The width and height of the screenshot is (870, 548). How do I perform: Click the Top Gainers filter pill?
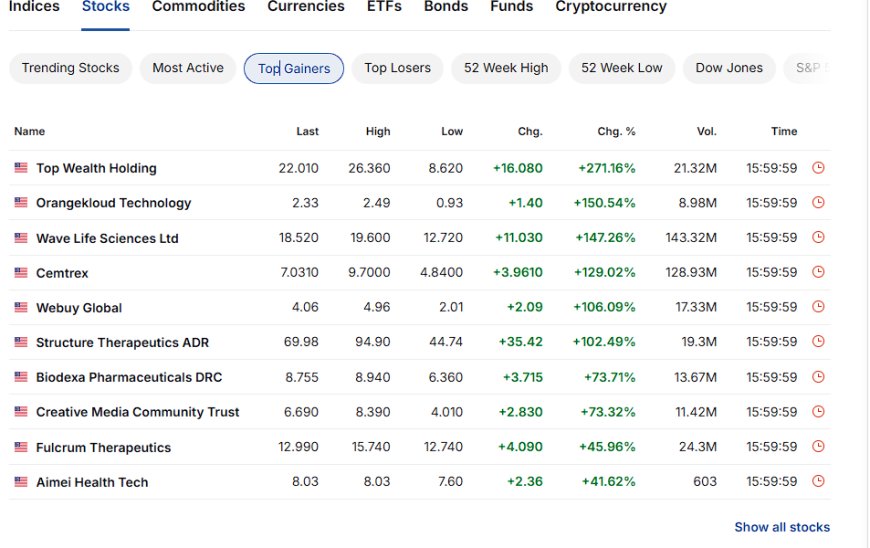tap(294, 68)
